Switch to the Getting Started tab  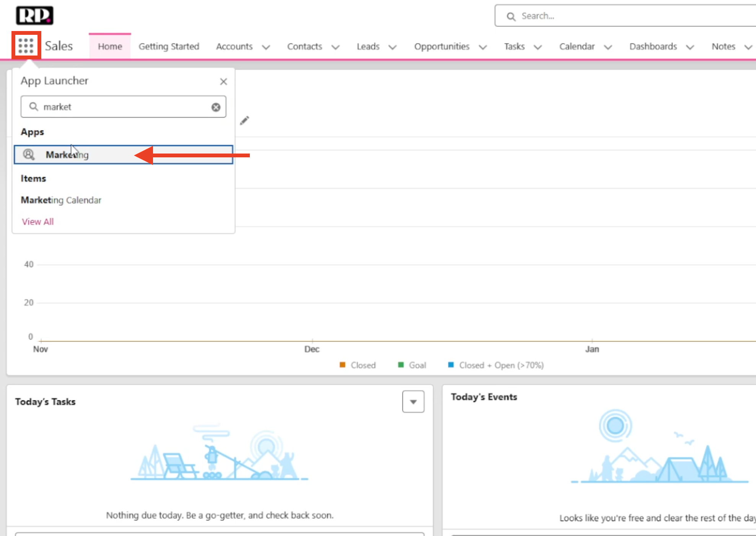click(x=169, y=46)
